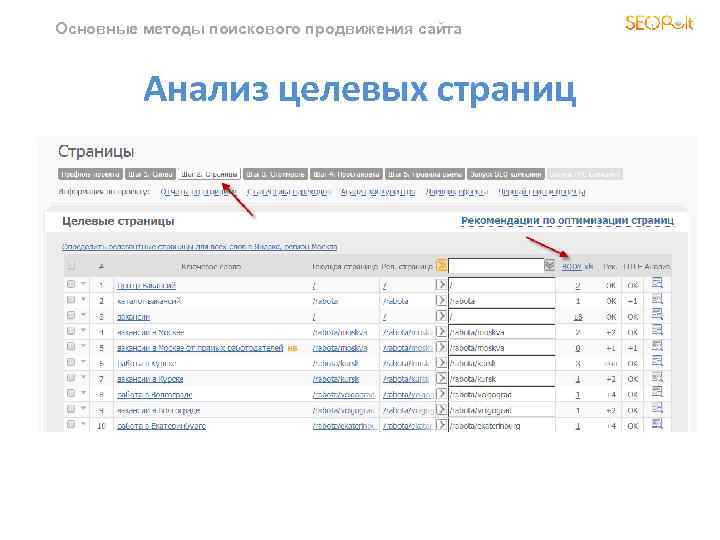Click the analysis icon in row 8
Screen dimensions: 720x540
pos(658,393)
